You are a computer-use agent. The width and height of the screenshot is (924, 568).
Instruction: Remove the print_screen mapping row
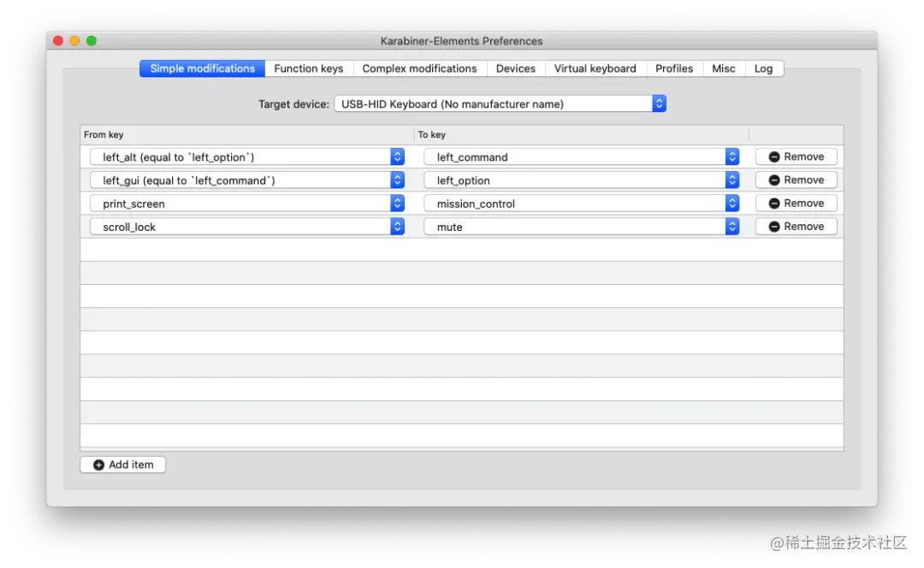point(797,204)
